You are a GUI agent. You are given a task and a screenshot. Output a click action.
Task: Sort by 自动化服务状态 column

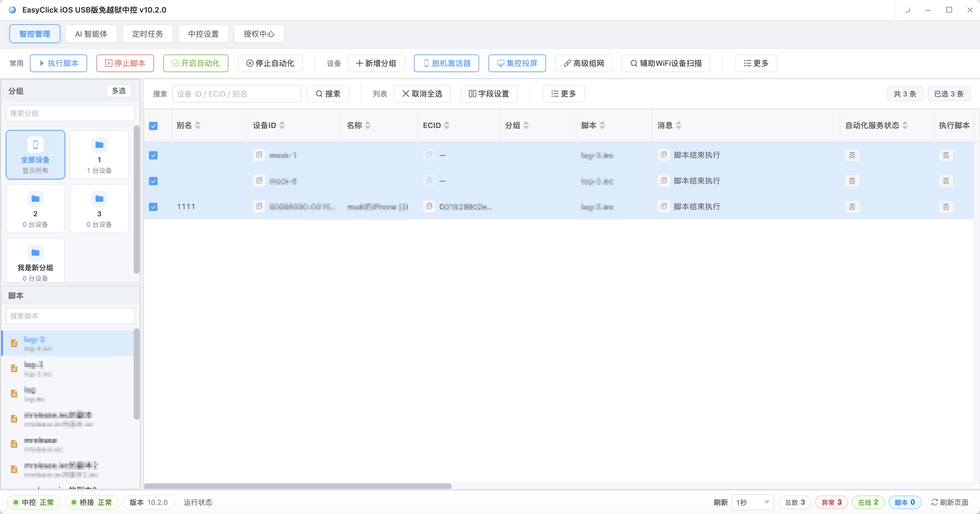coord(905,125)
